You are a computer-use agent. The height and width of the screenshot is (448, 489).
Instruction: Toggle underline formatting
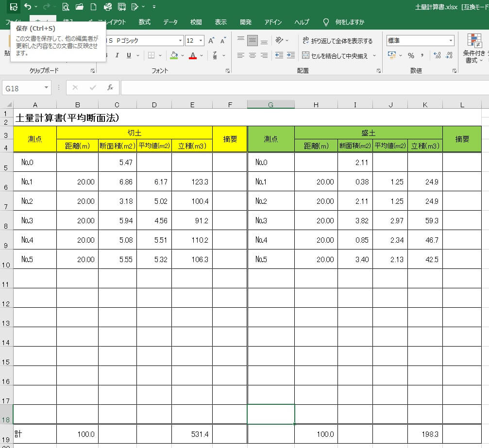128,56
